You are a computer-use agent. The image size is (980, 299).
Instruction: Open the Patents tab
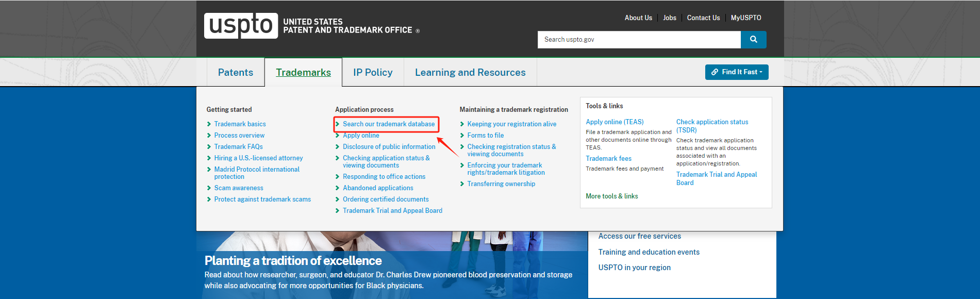(x=236, y=72)
